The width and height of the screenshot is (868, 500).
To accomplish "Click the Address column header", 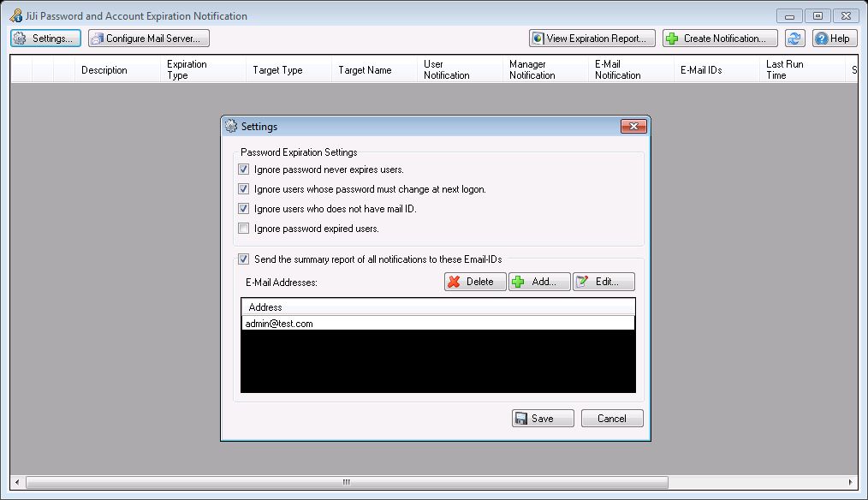I will [x=437, y=307].
